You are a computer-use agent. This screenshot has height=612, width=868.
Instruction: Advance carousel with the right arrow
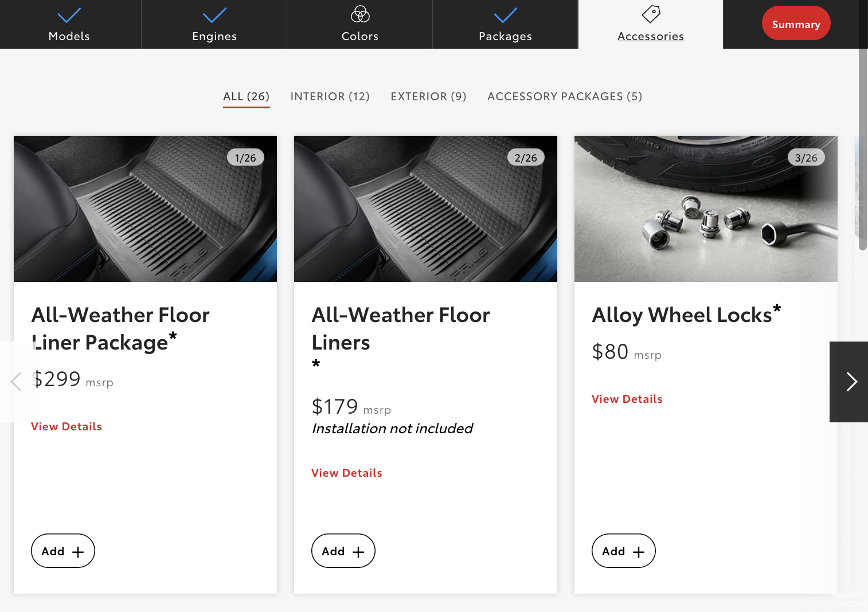pyautogui.click(x=850, y=382)
